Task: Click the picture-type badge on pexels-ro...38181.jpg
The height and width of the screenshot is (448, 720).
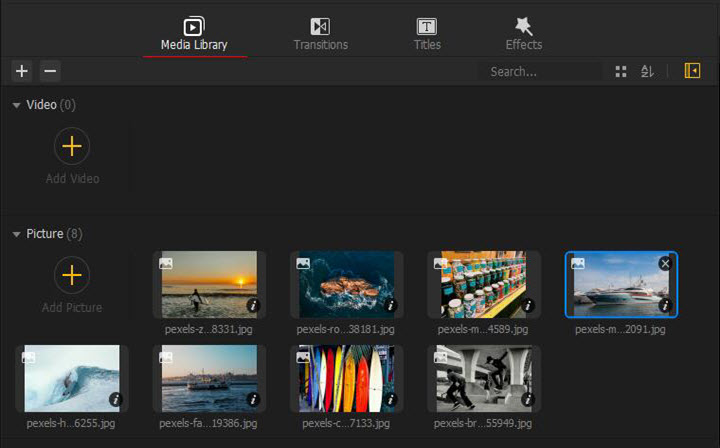Action: (303, 263)
